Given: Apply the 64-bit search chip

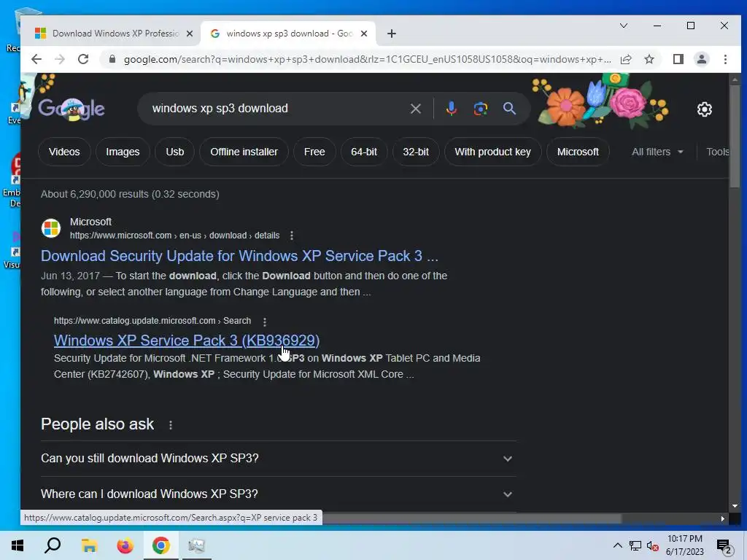Looking at the screenshot, I should 364,152.
